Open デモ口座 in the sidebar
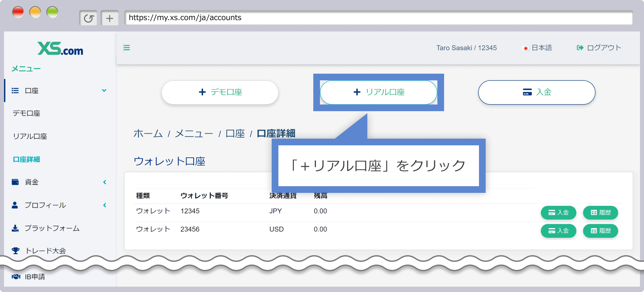The width and height of the screenshot is (644, 292). 26,113
